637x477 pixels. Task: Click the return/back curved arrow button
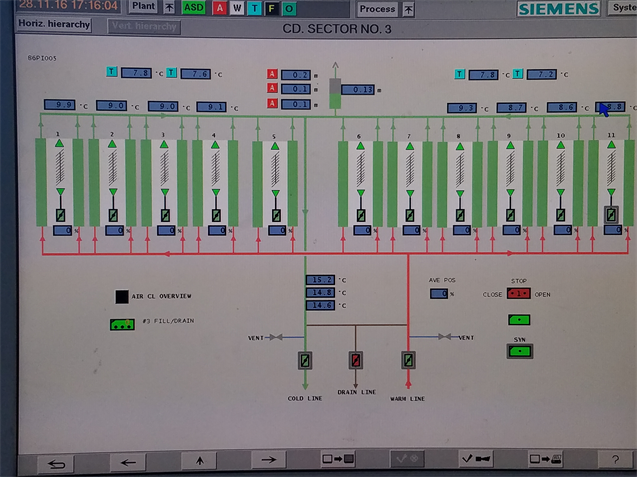click(x=56, y=461)
